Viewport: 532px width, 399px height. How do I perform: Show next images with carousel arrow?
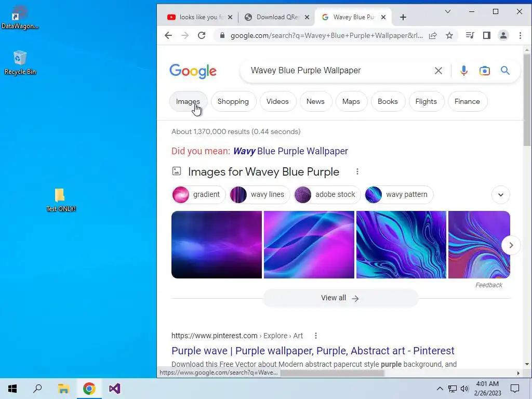[x=511, y=245]
